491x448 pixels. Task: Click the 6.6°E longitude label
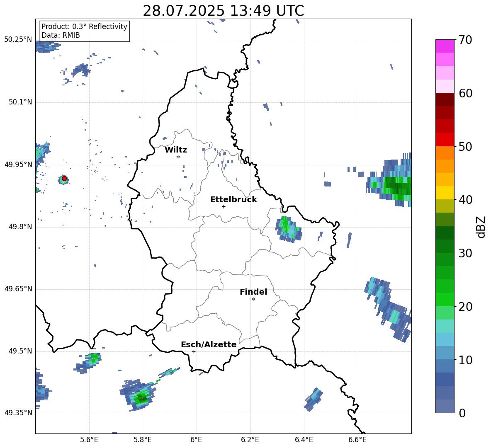[x=357, y=440]
